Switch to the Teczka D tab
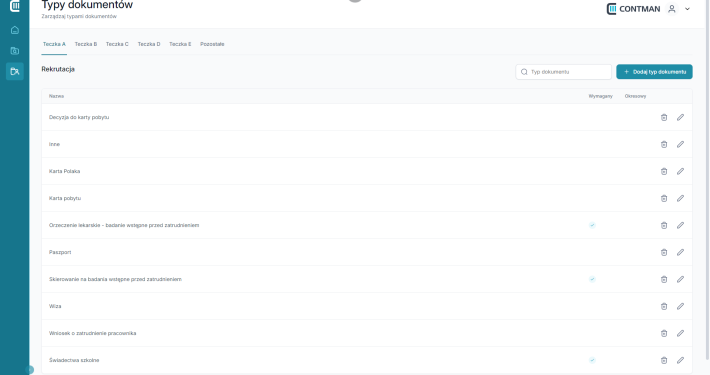This screenshot has height=375, width=710. pyautogui.click(x=149, y=44)
